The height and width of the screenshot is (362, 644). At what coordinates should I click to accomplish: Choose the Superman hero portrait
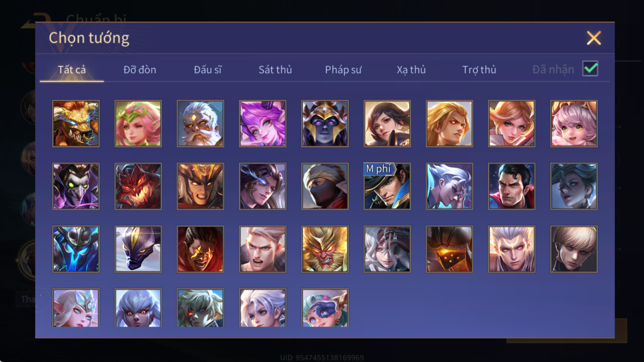coord(512,186)
